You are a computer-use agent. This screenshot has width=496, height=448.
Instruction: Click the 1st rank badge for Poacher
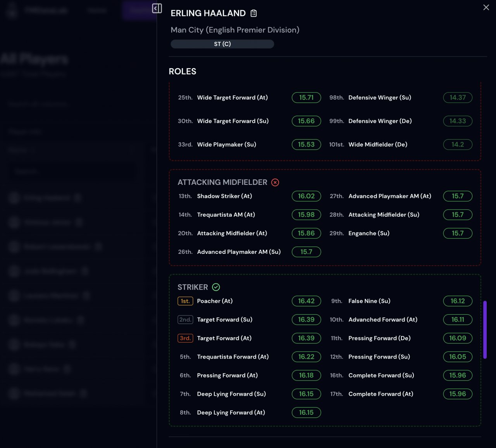185,301
